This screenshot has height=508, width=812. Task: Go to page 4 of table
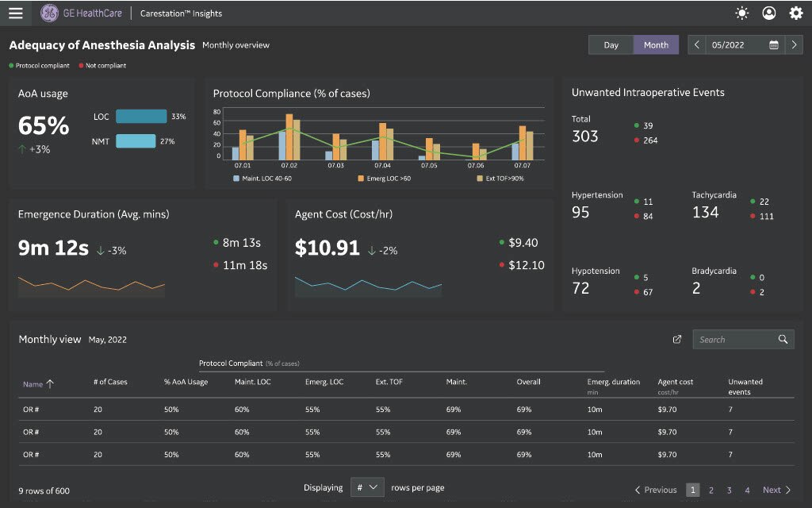point(747,491)
